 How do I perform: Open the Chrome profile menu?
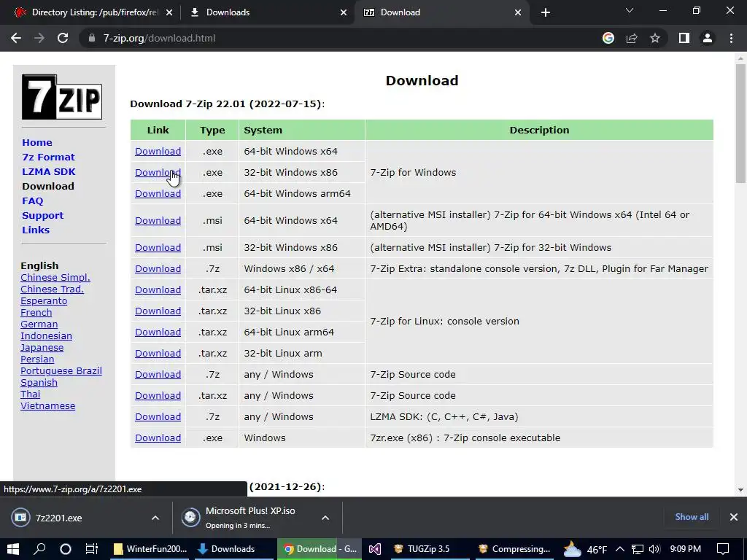[708, 38]
